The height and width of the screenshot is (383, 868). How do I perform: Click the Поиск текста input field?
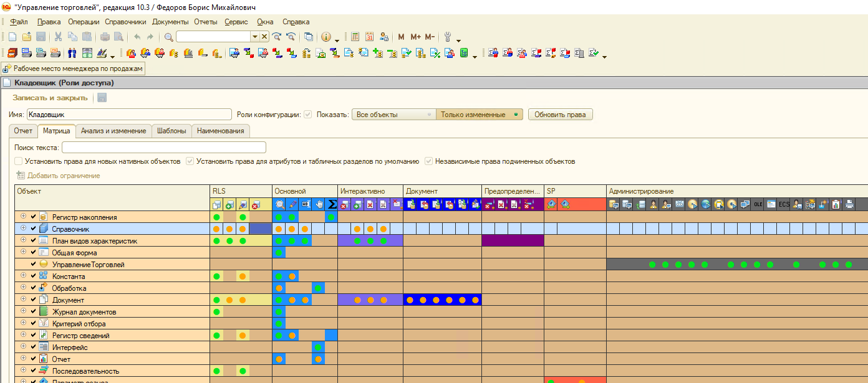[x=164, y=148]
